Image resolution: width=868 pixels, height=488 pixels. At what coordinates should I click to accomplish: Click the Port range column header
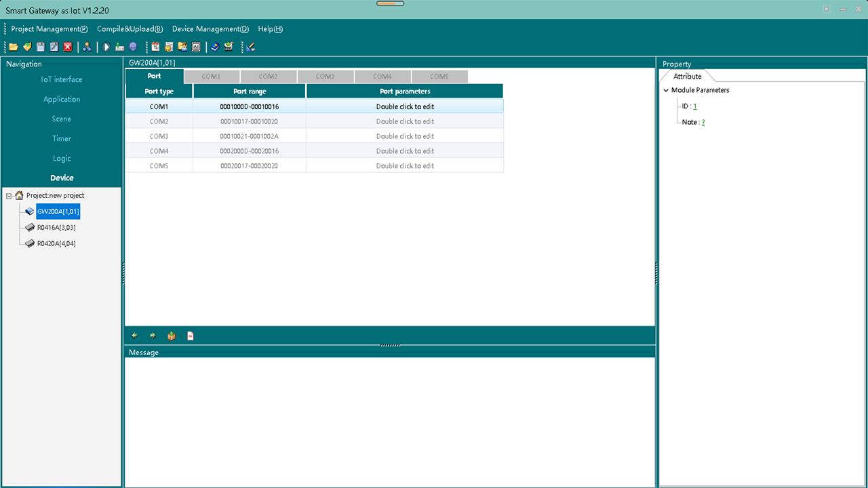(x=250, y=91)
